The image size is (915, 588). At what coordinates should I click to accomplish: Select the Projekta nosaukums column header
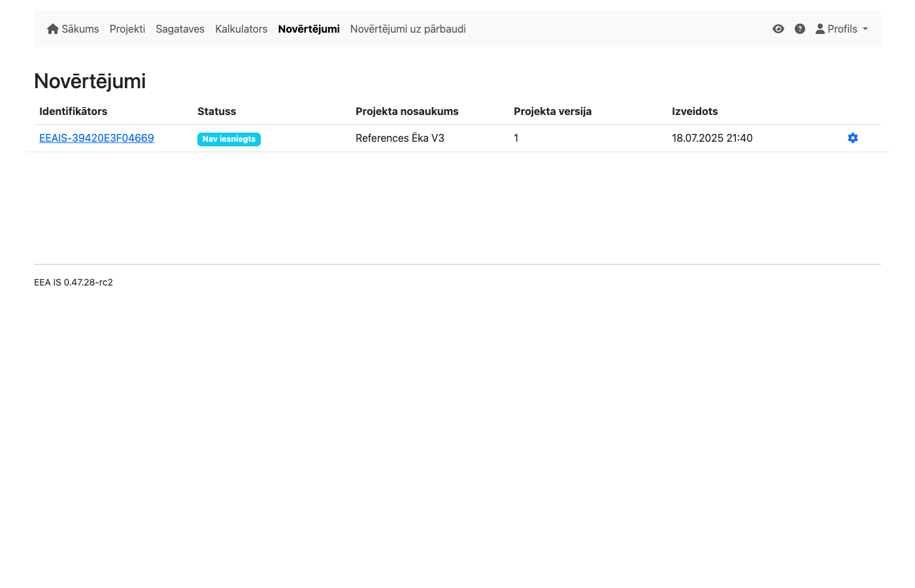click(407, 111)
